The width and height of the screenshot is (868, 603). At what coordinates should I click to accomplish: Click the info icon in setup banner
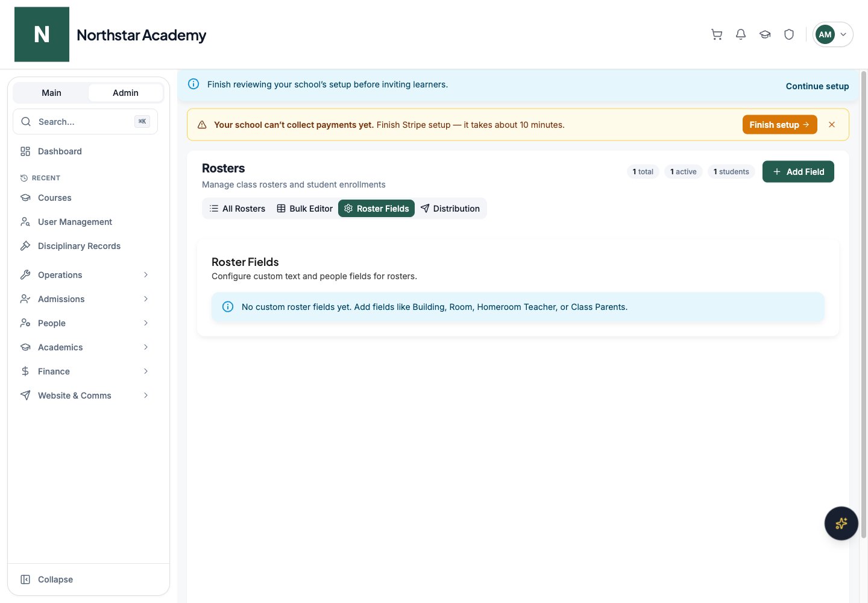pos(193,84)
